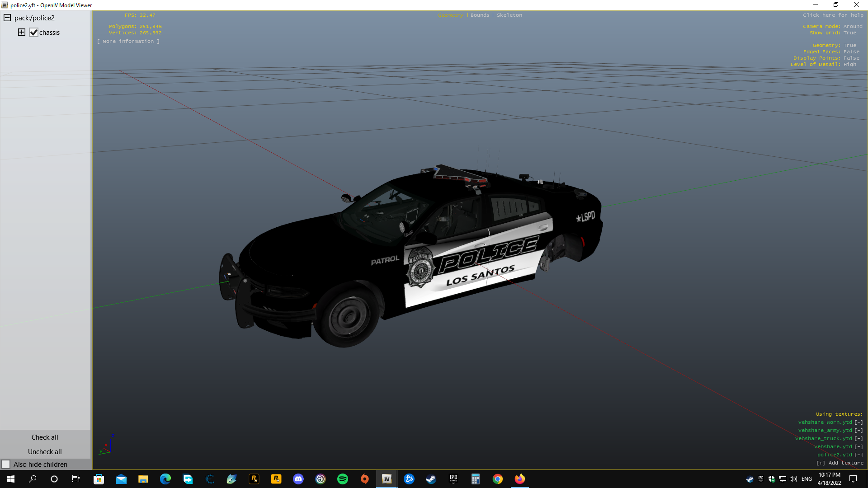The image size is (868, 488).
Task: Expand the More information section
Action: 128,41
